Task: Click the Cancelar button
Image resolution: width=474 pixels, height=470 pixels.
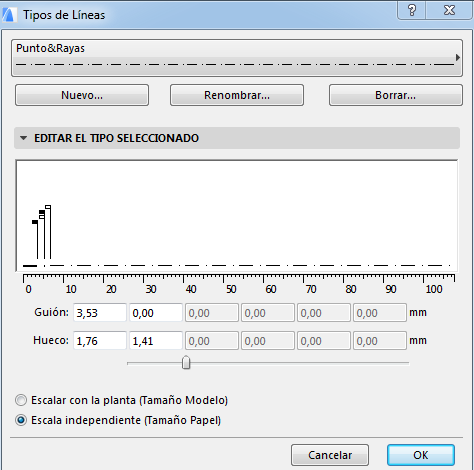Action: click(x=330, y=455)
